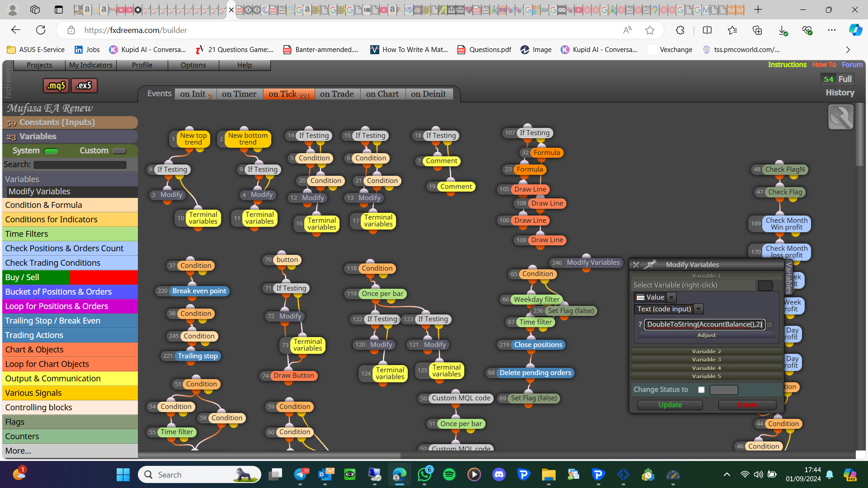Click the tools icon at top right of canvas

(840, 117)
